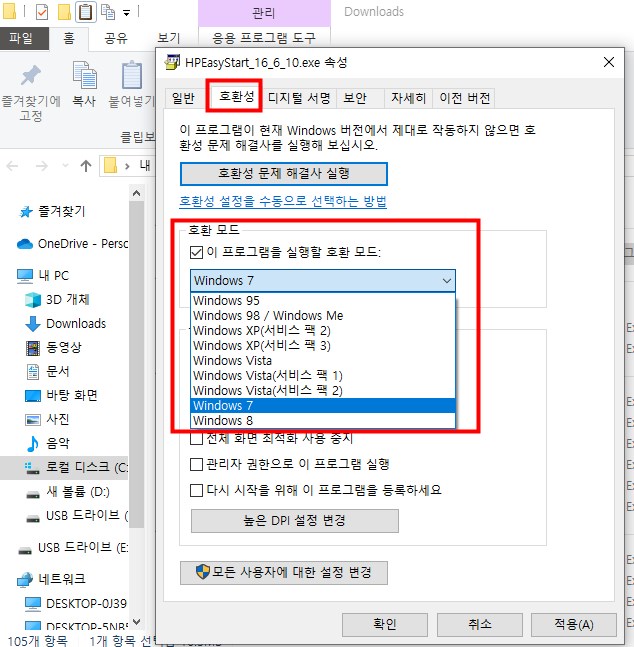Open 음악 folder in sidebar

[47, 443]
